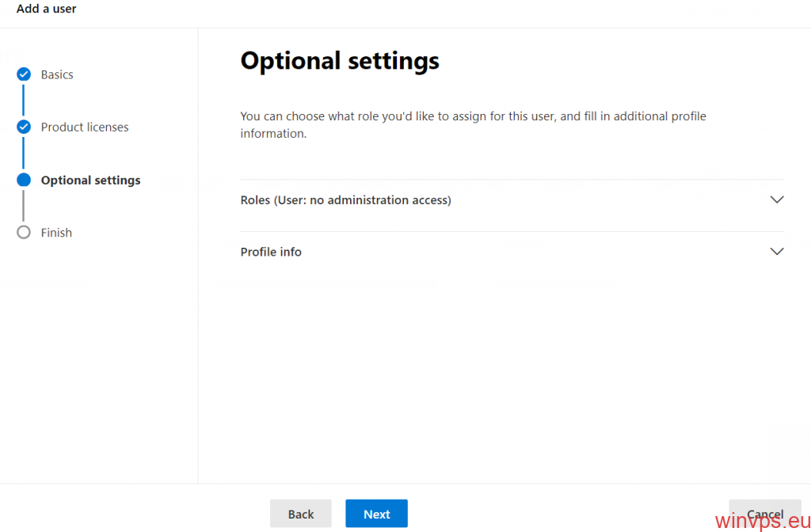Click the Optional settings page heading
811x532 pixels.
click(339, 60)
